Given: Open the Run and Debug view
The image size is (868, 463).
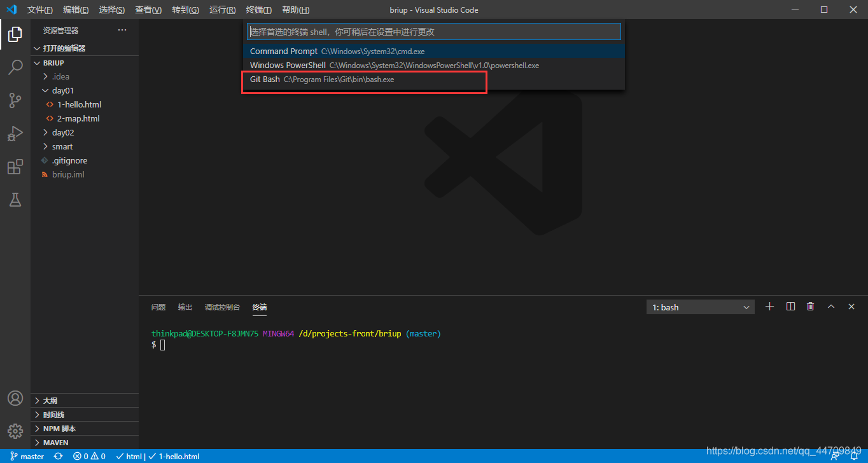Looking at the screenshot, I should 15,134.
